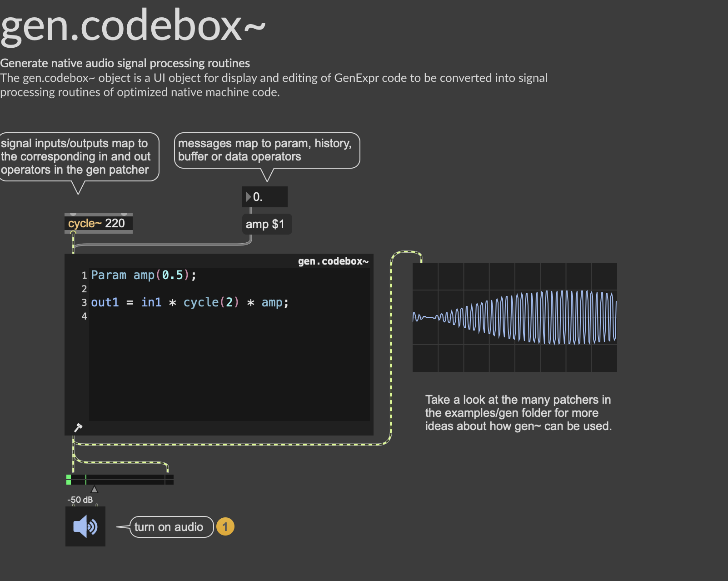
Task: Click line number 4 in codebox
Action: pos(84,316)
